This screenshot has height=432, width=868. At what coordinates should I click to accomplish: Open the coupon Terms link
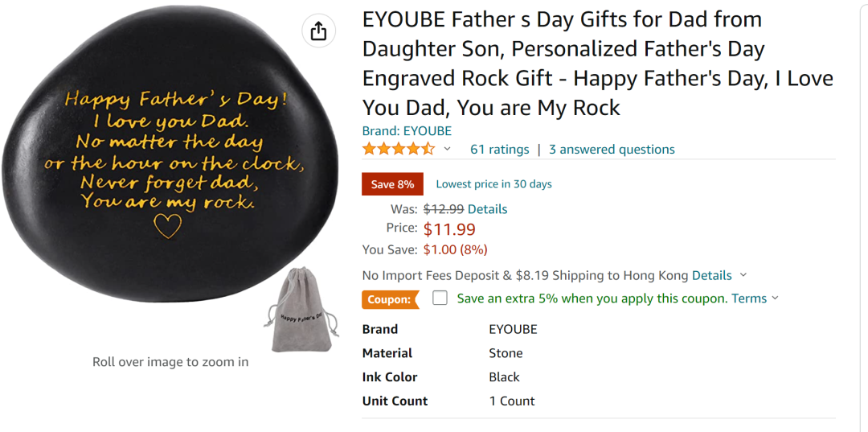coord(749,298)
